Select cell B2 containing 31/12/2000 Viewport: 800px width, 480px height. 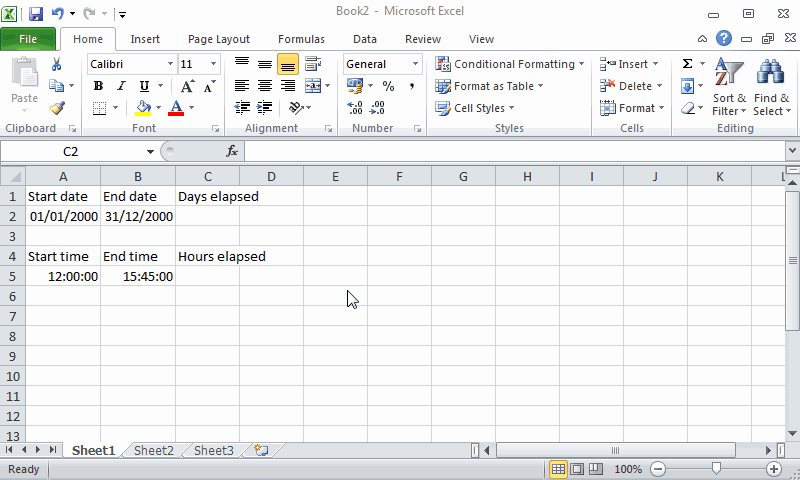coord(137,216)
